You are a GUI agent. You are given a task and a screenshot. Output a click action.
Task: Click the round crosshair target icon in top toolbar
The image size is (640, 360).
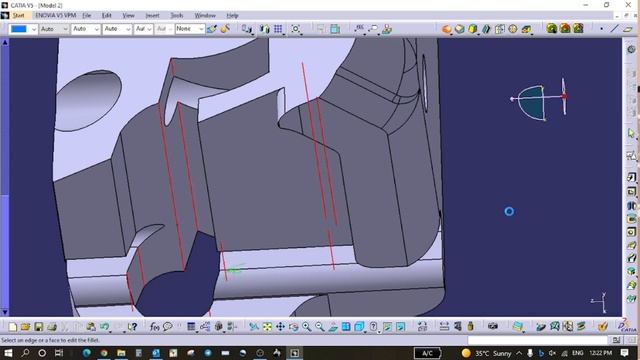coord(513,29)
